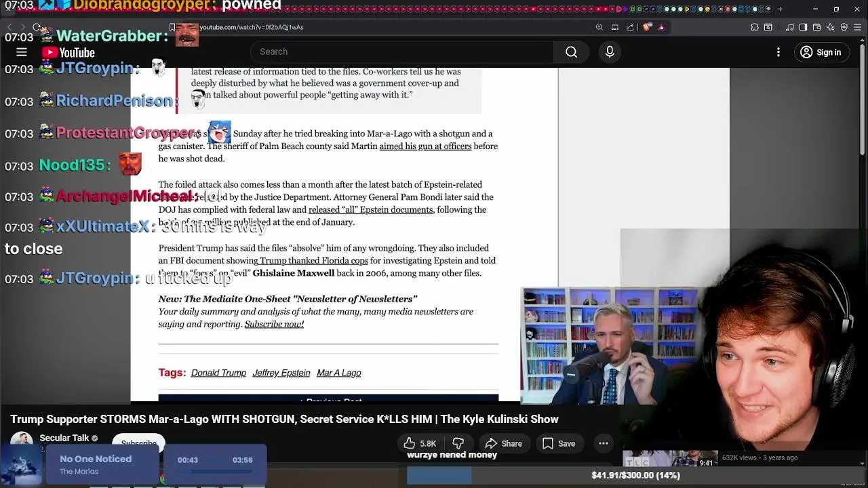The image size is (868, 488).
Task: Click the Share button under the video
Action: pos(504,443)
